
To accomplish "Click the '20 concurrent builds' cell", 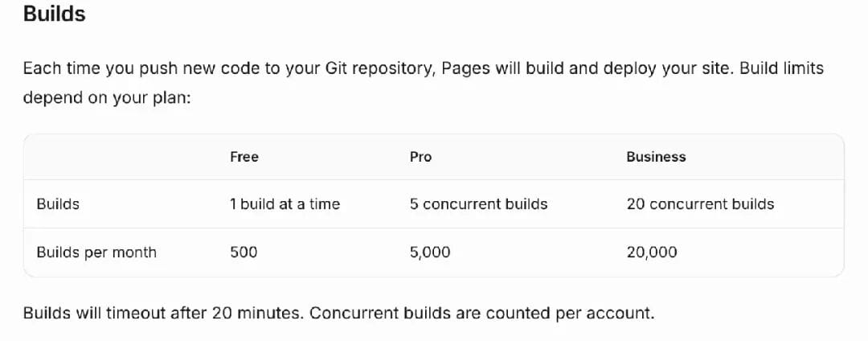I will pyautogui.click(x=700, y=204).
